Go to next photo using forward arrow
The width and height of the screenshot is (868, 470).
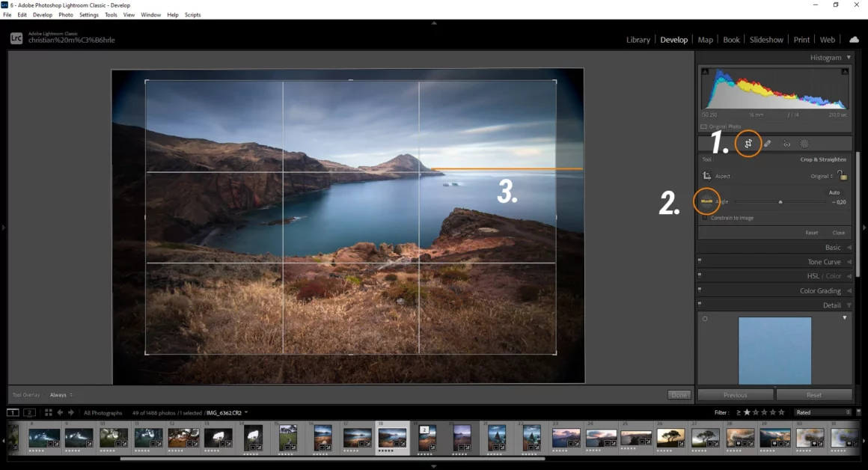point(72,412)
